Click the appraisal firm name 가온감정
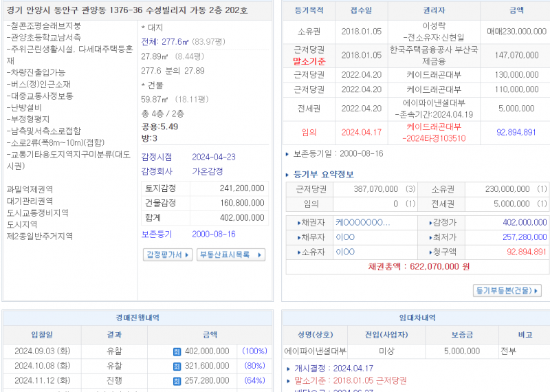 pyautogui.click(x=208, y=171)
